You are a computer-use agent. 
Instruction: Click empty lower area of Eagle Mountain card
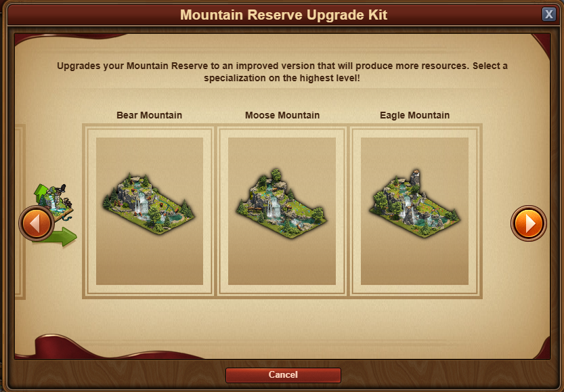pos(414,263)
